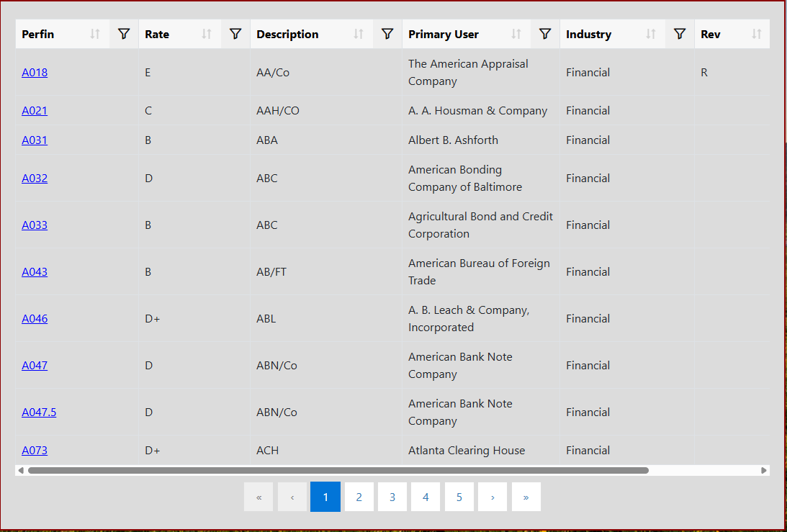Sort by Primary User sort arrows

pyautogui.click(x=516, y=34)
